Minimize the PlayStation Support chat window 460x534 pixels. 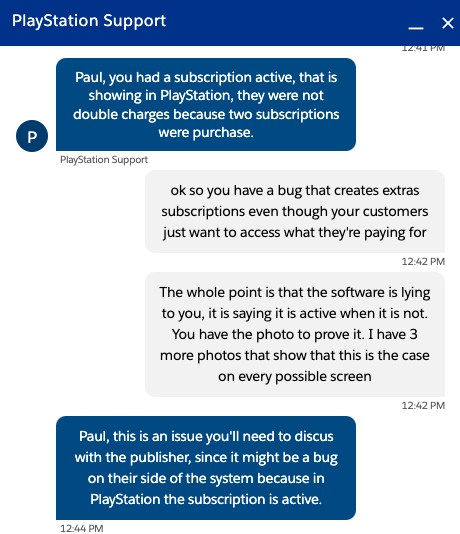pyautogui.click(x=416, y=28)
